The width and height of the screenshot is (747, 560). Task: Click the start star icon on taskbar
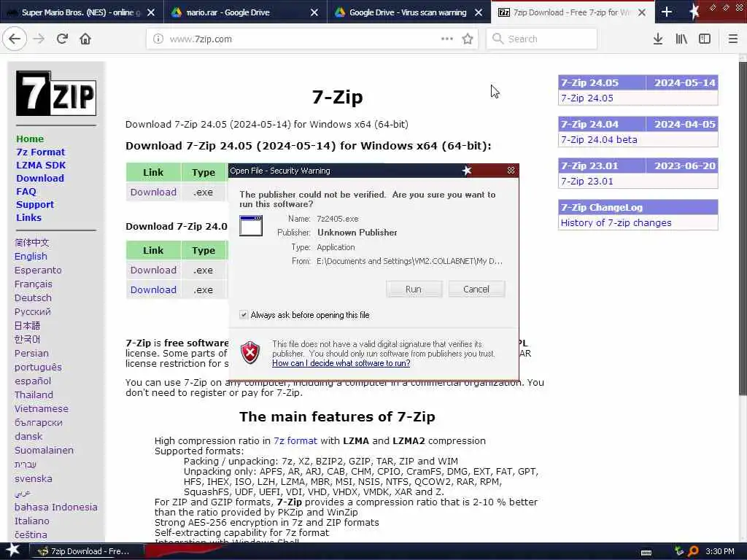[13, 550]
